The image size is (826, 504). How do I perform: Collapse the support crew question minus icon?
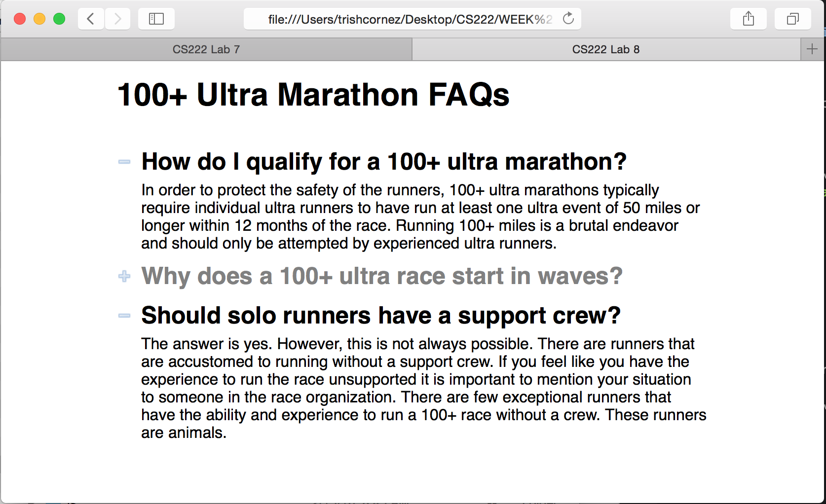pos(124,316)
